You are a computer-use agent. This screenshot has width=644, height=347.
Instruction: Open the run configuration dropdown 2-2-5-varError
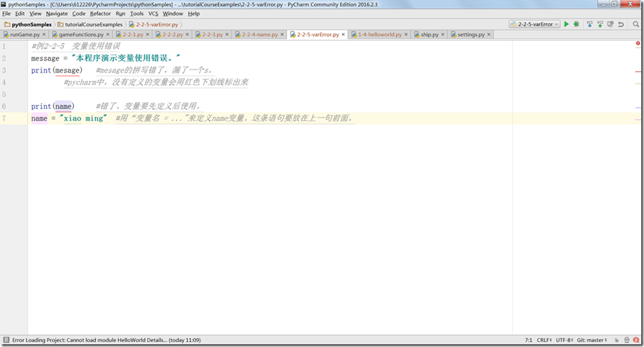coord(535,24)
